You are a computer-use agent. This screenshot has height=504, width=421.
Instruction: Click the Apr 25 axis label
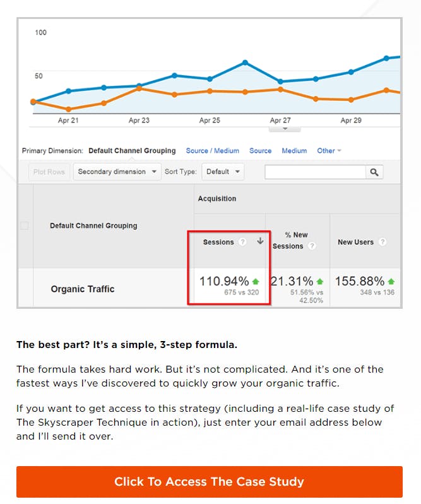pyautogui.click(x=210, y=120)
